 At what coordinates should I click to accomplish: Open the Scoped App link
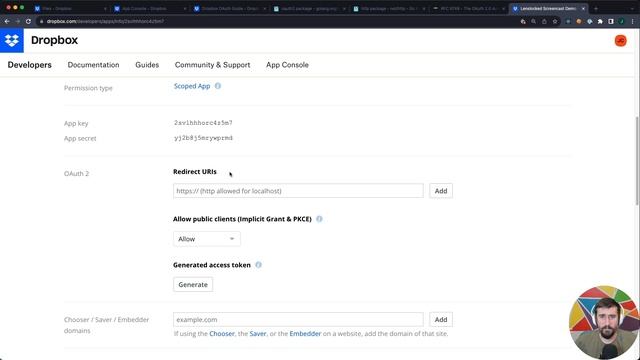coord(192,86)
